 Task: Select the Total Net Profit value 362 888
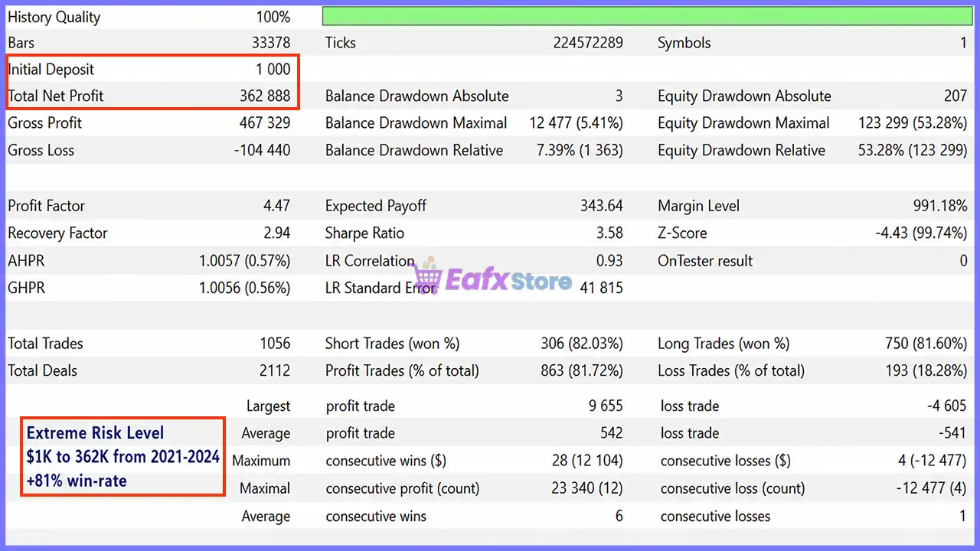(x=265, y=96)
